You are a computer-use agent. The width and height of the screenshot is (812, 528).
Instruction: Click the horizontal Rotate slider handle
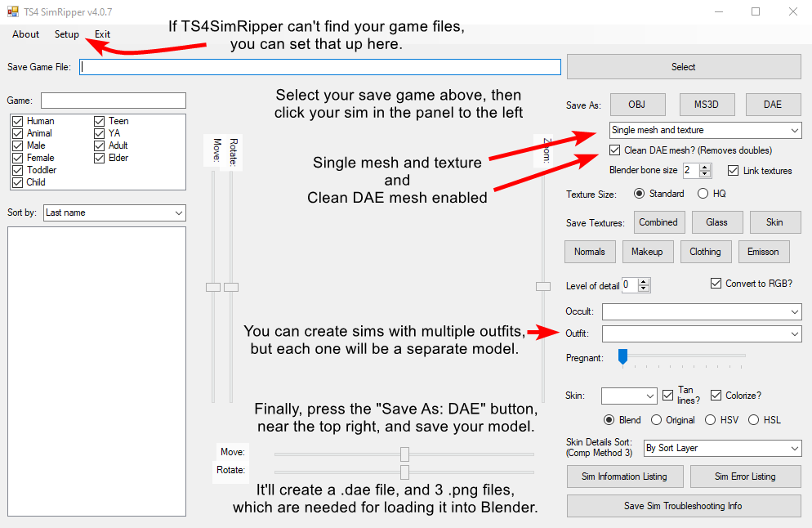coord(404,472)
